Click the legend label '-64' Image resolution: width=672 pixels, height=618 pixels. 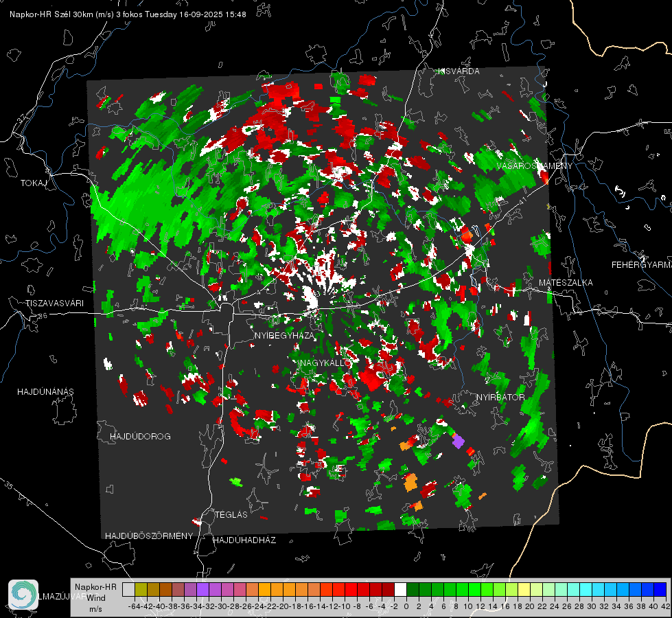pyautogui.click(x=134, y=606)
